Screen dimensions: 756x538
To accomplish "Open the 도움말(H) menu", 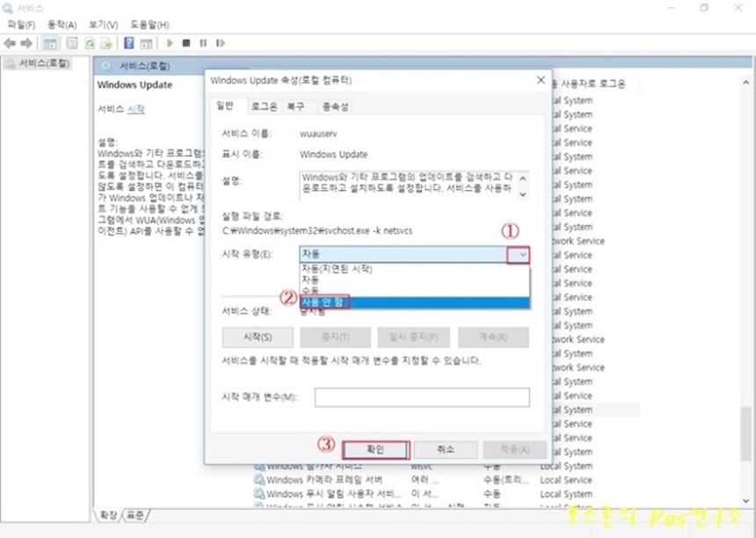I will [x=149, y=25].
